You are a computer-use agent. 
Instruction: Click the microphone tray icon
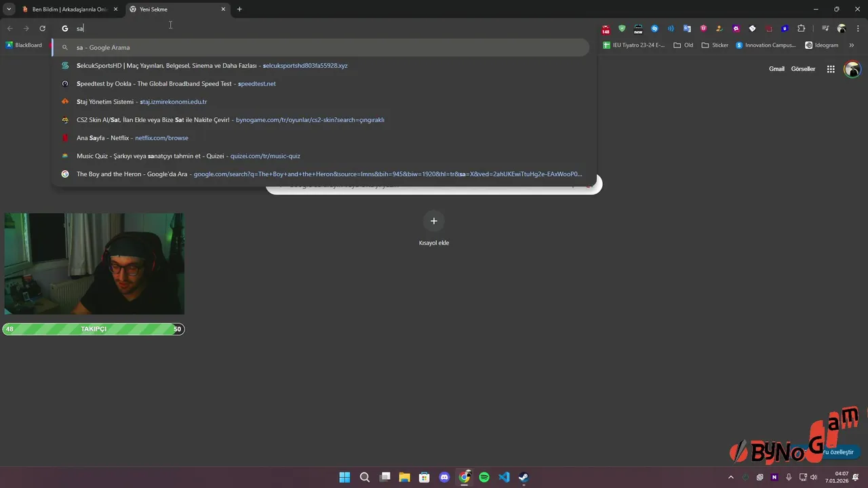789,477
